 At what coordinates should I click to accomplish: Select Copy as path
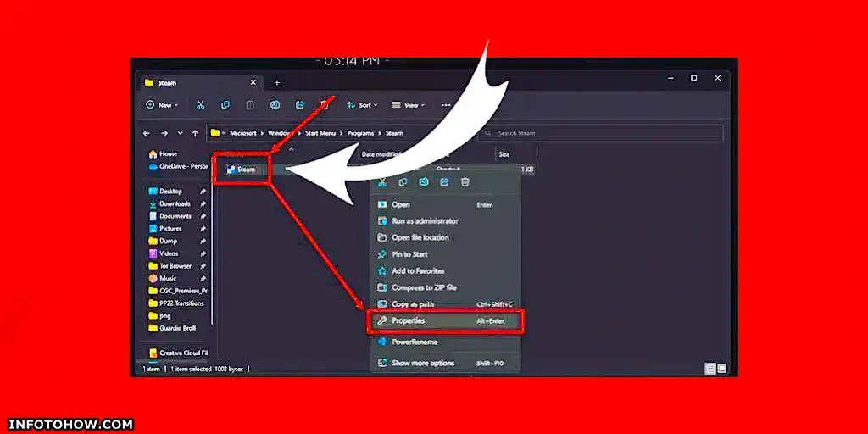click(x=445, y=304)
